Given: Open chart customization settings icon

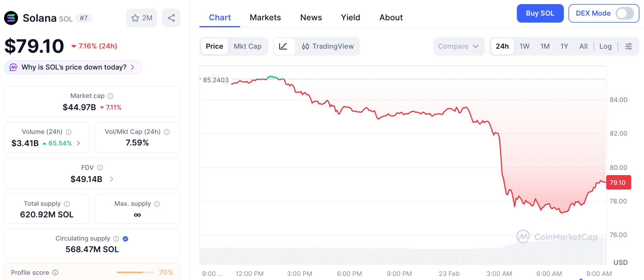Looking at the screenshot, I should [x=629, y=46].
